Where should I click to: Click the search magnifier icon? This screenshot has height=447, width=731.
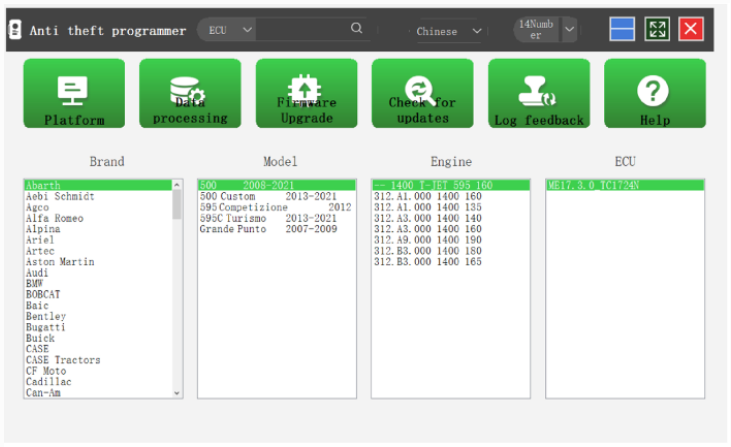[x=356, y=29]
